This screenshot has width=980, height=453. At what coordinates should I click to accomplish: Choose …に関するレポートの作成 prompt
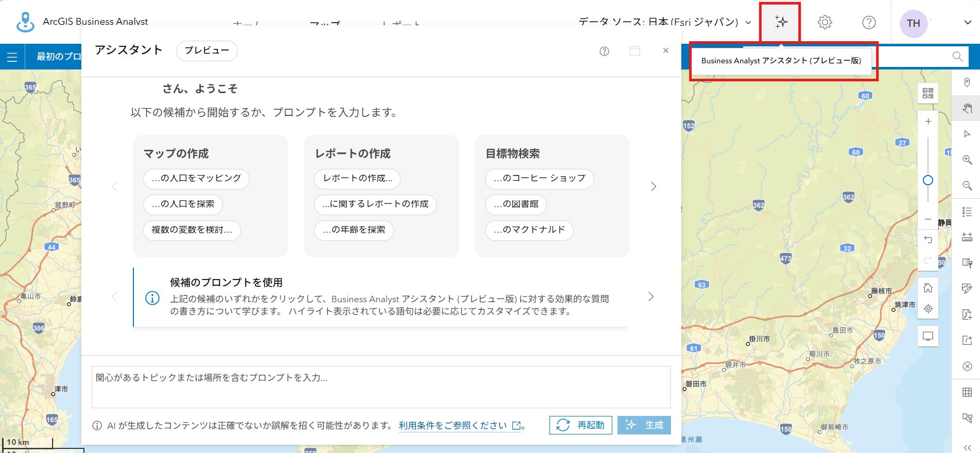pyautogui.click(x=375, y=204)
